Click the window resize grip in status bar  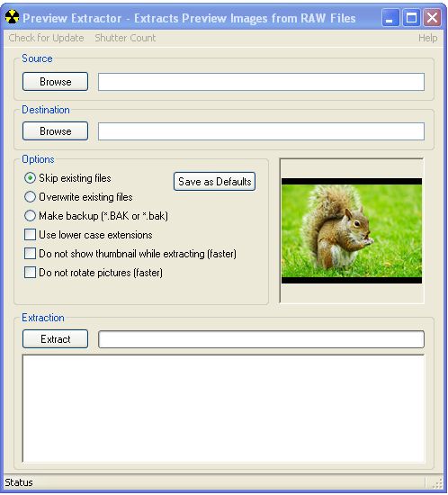[x=438, y=483]
